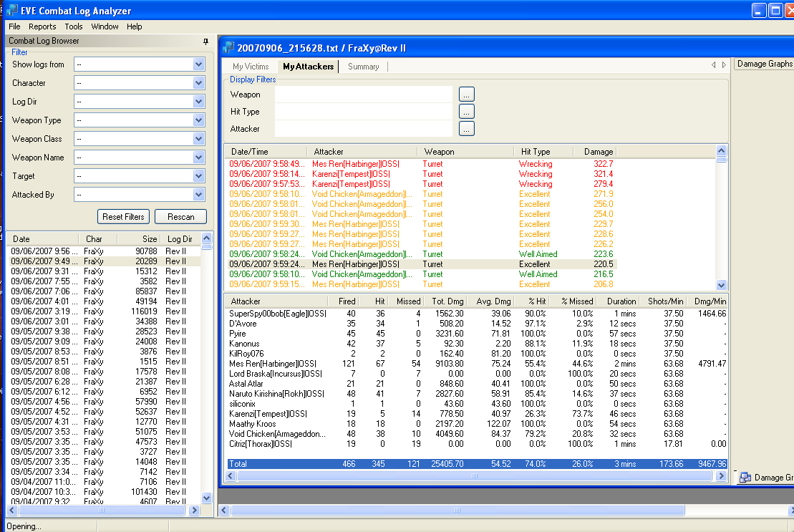Viewport: 794px width, 532px height.
Task: Click the Damage Graphs icon at bottom right
Action: 745,478
